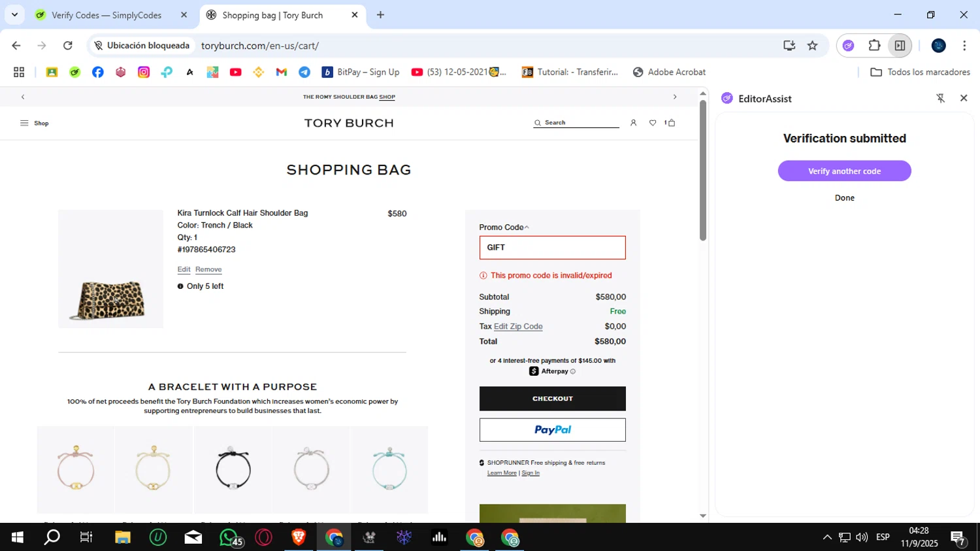The width and height of the screenshot is (980, 551).
Task: Click Done in the EditorAssist panel
Action: click(844, 198)
